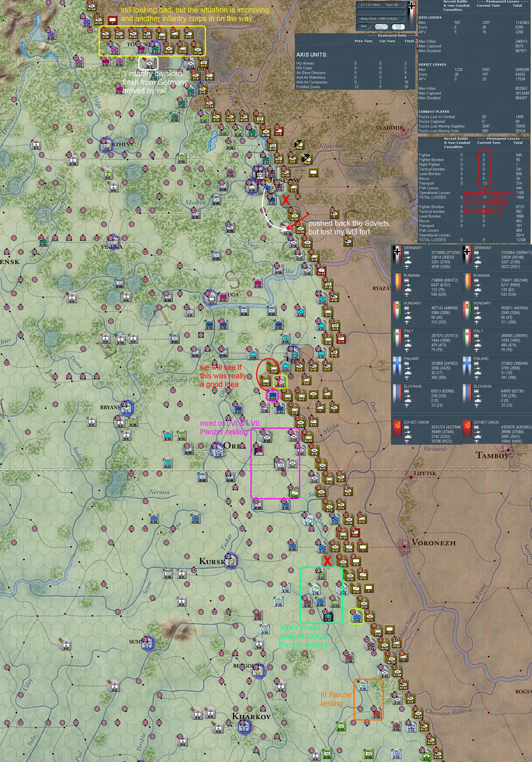
Task: Select the 7-50 corps HQ counter
Action: pyautogui.click(x=281, y=466)
